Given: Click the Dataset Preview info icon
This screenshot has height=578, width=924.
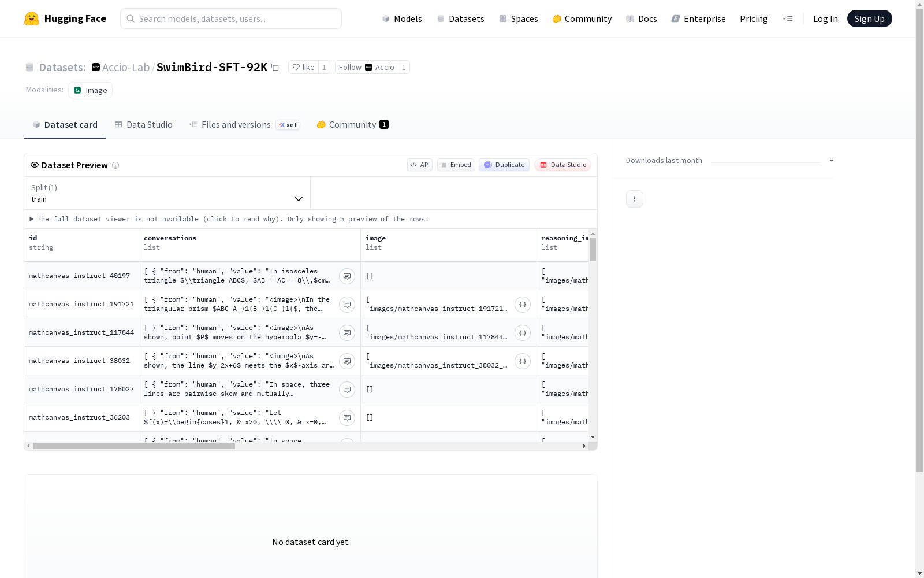Looking at the screenshot, I should pyautogui.click(x=115, y=165).
